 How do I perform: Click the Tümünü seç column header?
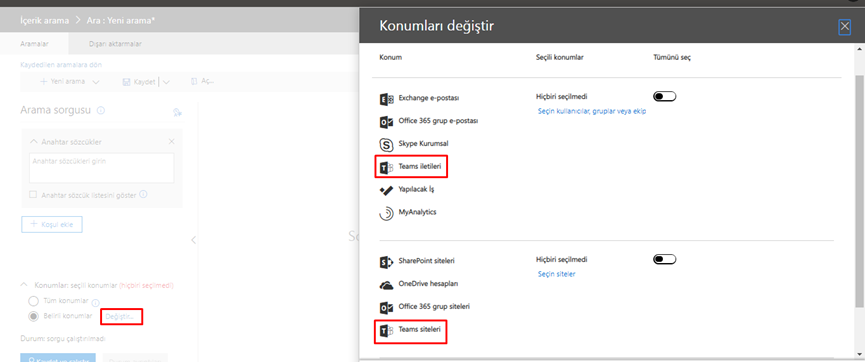click(x=671, y=57)
